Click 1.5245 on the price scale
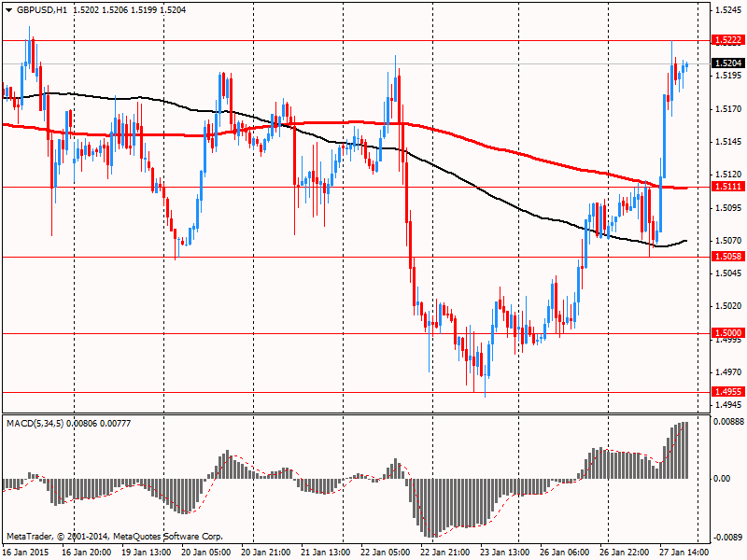 (728, 10)
